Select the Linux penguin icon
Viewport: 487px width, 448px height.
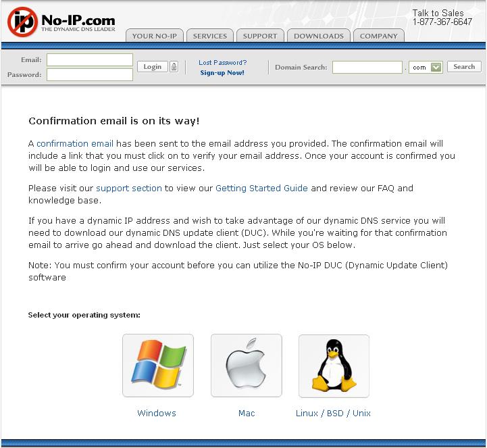[334, 366]
